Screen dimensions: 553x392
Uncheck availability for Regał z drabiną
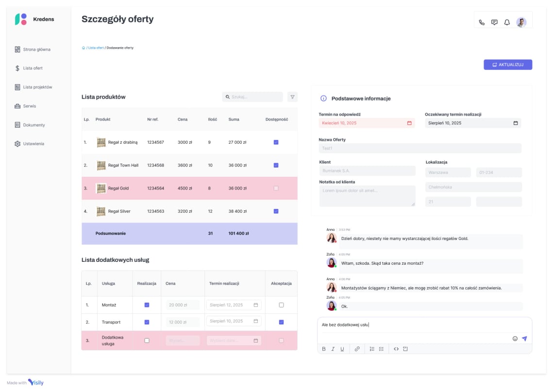(x=276, y=142)
